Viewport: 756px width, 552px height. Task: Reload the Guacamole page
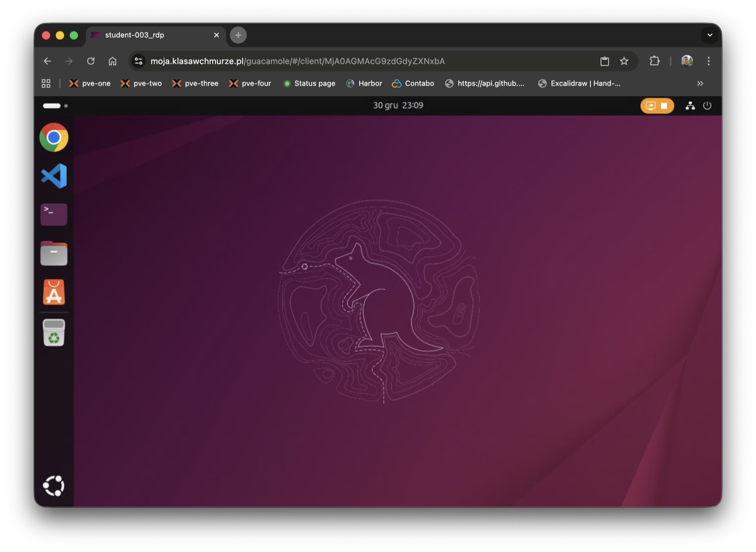(x=91, y=61)
